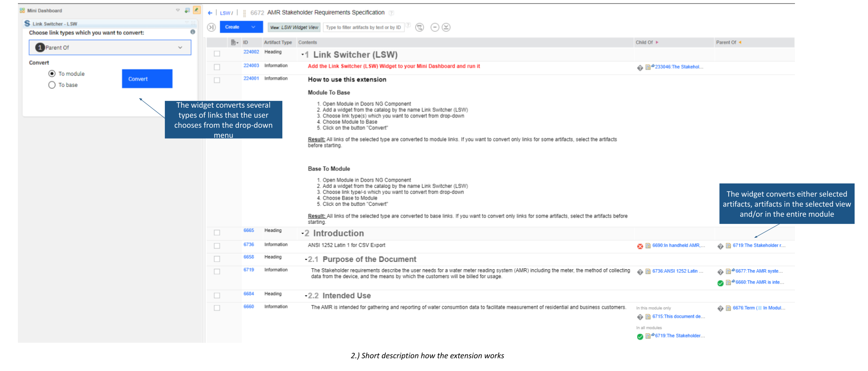
Task: Select checkbox for row 224003
Action: point(217,67)
